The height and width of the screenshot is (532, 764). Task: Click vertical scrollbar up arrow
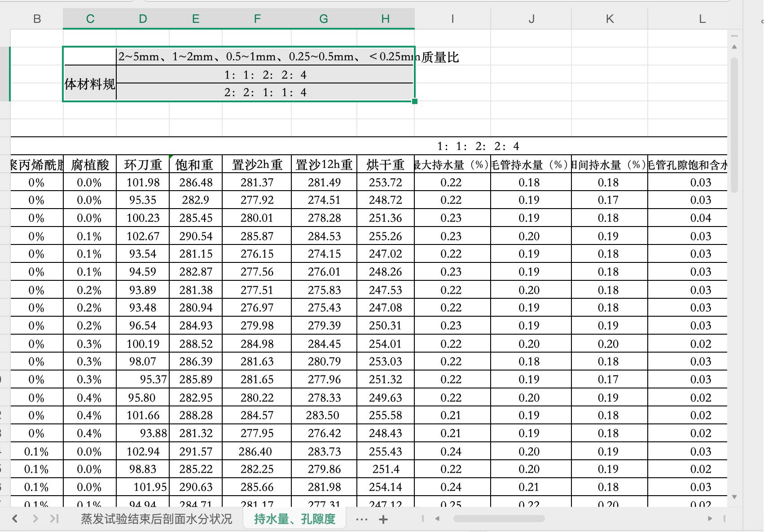click(x=734, y=47)
